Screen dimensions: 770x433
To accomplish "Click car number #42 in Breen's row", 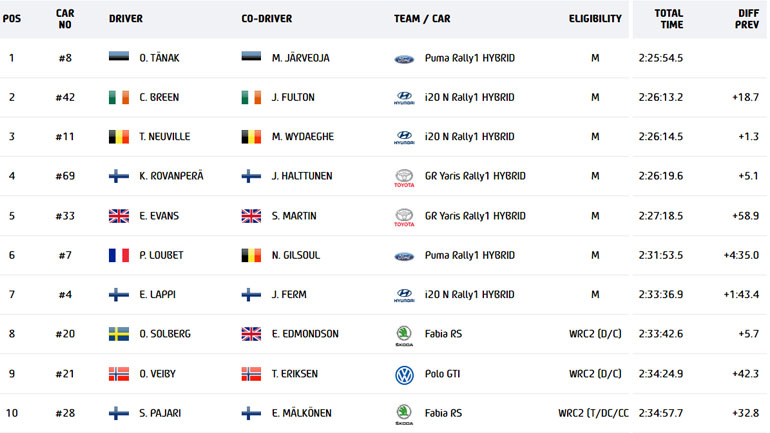I will click(x=65, y=98).
